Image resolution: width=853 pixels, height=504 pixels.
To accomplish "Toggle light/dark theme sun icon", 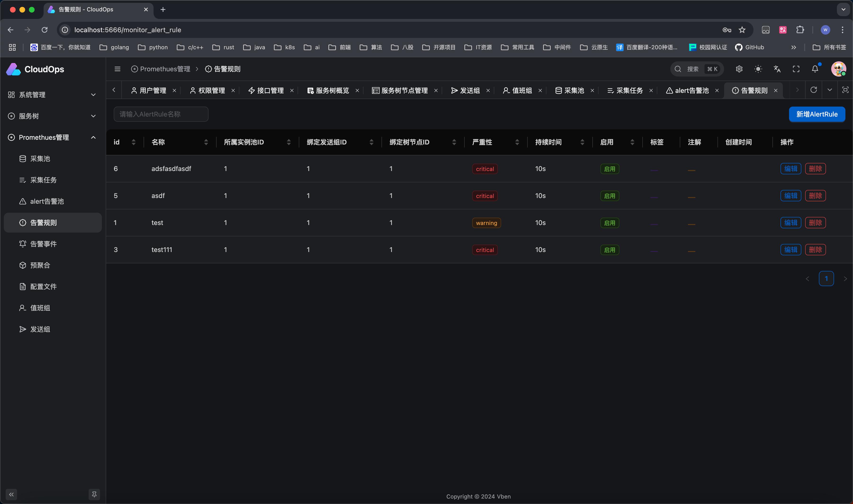I will pyautogui.click(x=758, y=69).
